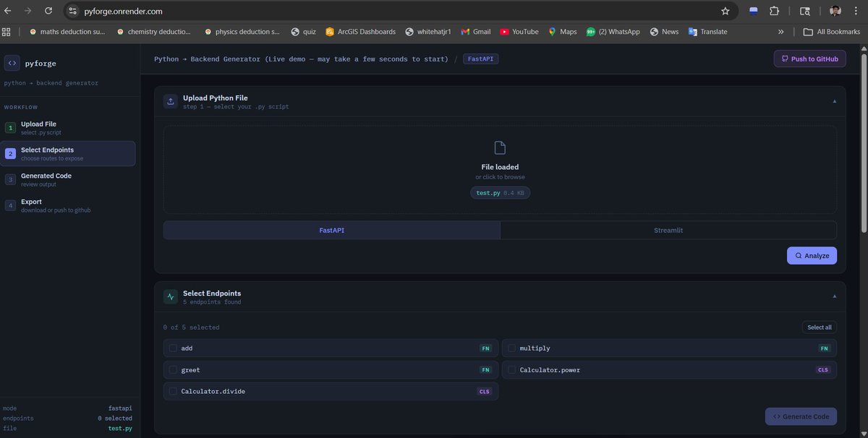Click the blue extension icon beside star
Image resolution: width=868 pixels, height=438 pixels.
(x=754, y=12)
